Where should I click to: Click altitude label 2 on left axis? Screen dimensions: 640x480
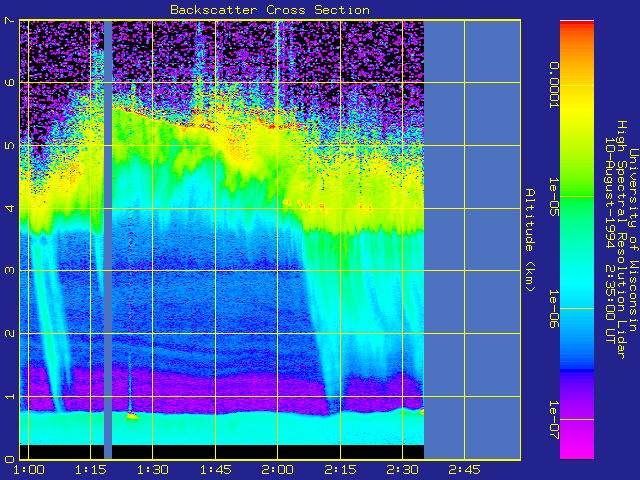point(9,333)
